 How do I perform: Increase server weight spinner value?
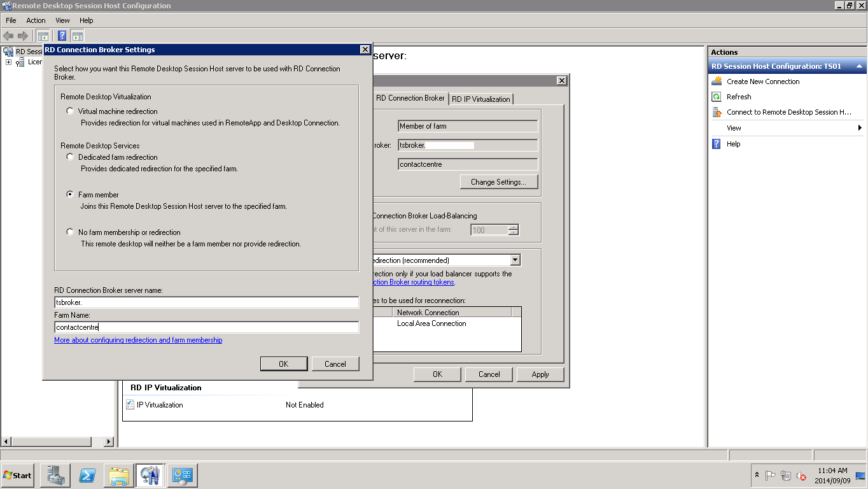coord(514,227)
